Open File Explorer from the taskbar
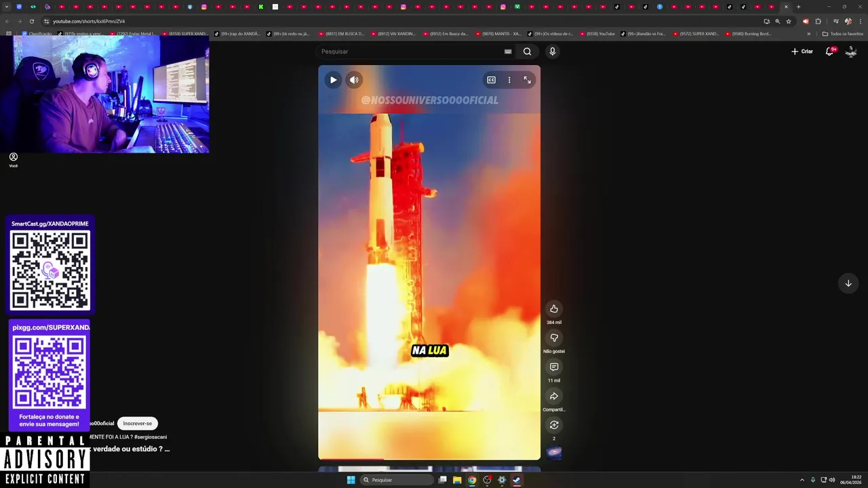868x488 pixels. tap(457, 480)
